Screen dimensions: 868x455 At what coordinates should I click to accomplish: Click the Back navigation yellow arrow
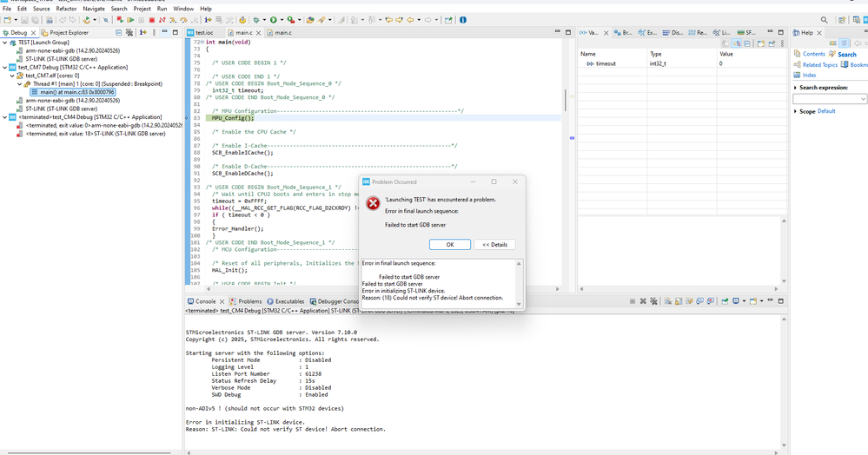click(x=409, y=20)
